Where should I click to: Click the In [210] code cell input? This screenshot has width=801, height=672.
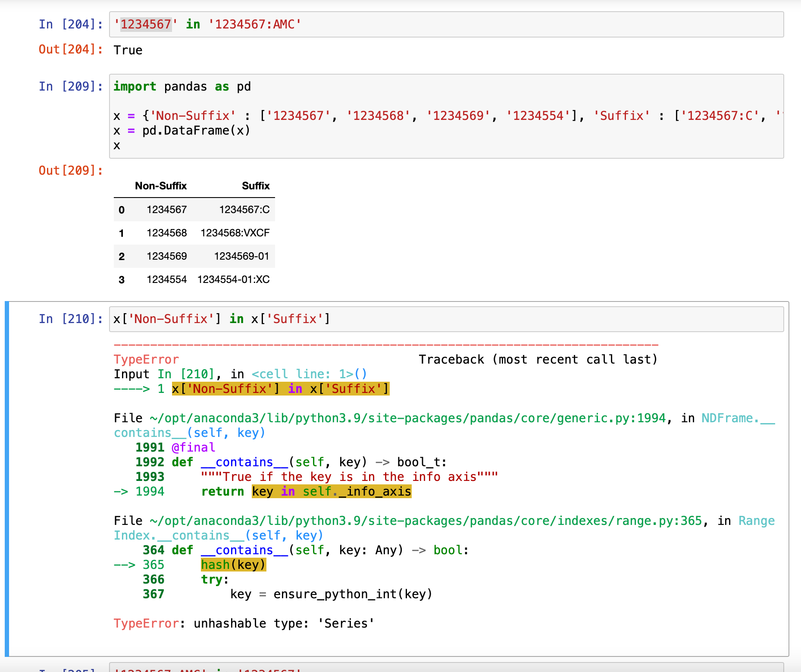[x=446, y=319]
